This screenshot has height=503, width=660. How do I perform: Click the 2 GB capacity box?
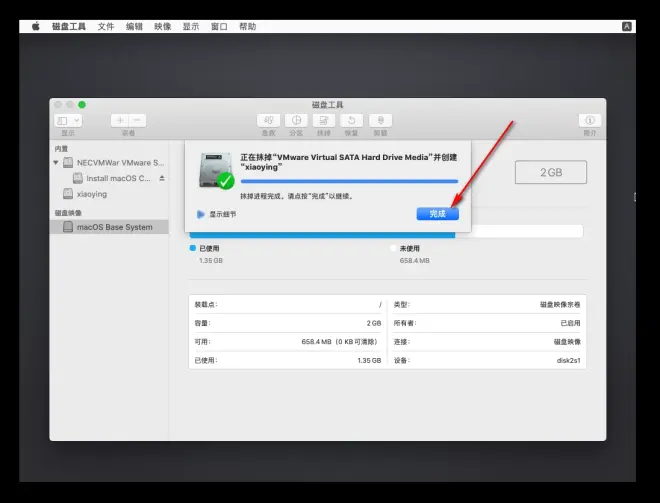pyautogui.click(x=551, y=172)
